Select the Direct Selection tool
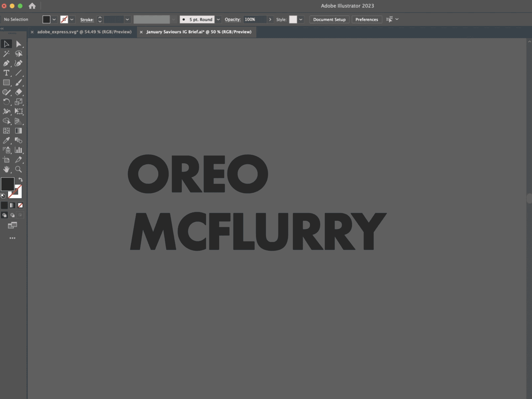The height and width of the screenshot is (399, 532). tap(19, 44)
